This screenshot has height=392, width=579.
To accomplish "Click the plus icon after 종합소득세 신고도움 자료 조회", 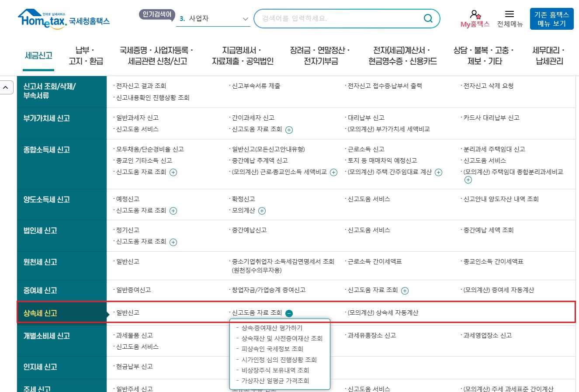I will [173, 172].
